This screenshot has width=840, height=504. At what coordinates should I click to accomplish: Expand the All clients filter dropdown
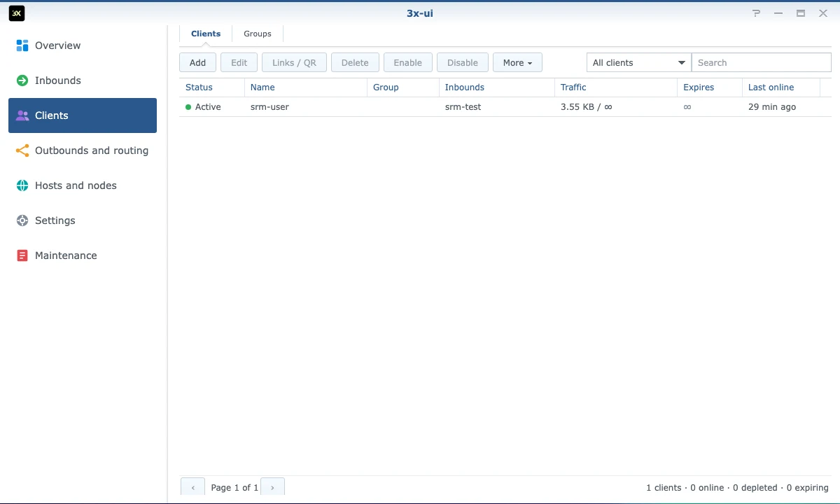[638, 62]
